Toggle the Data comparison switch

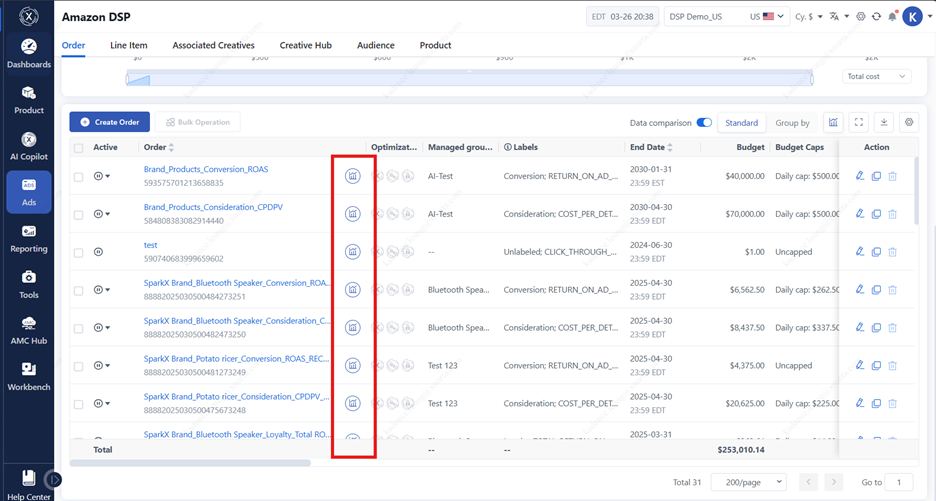click(x=704, y=123)
